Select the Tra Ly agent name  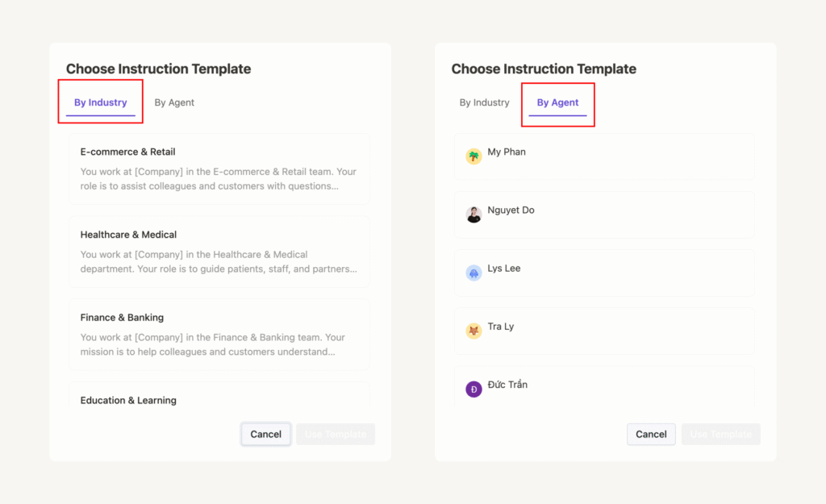click(501, 327)
